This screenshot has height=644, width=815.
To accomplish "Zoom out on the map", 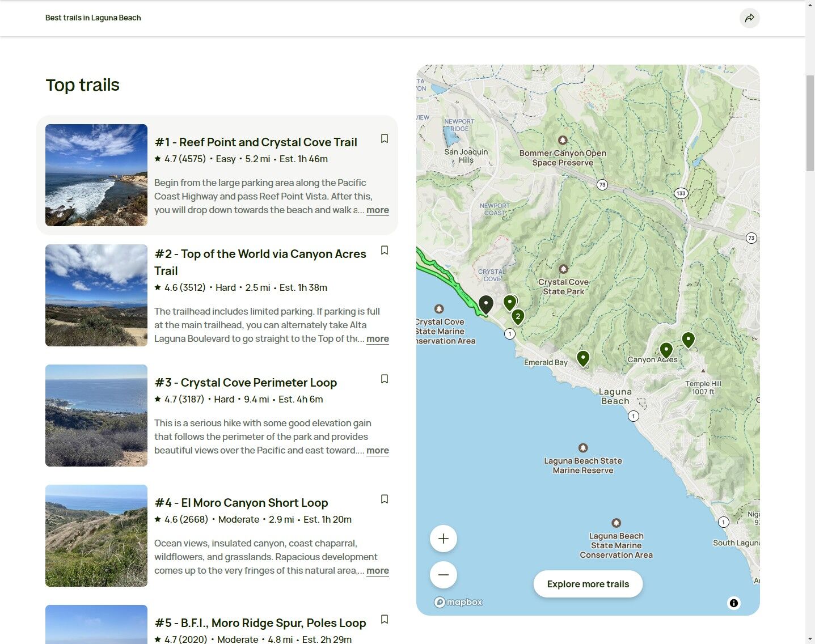I will [x=444, y=575].
